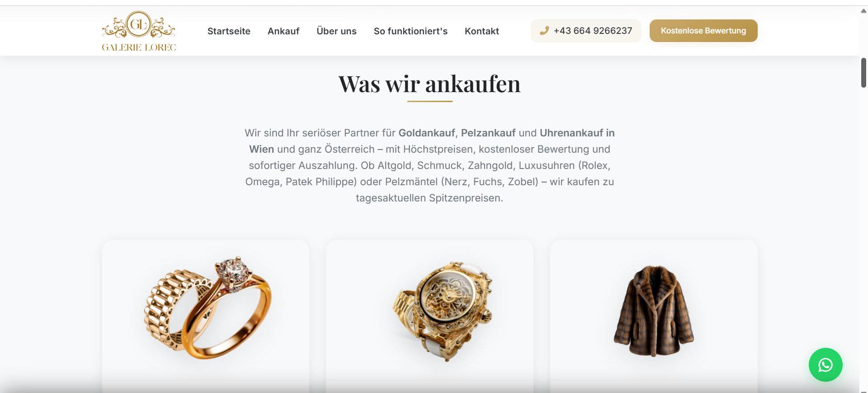
Task: Click the bold Goldankauf text
Action: click(x=427, y=133)
